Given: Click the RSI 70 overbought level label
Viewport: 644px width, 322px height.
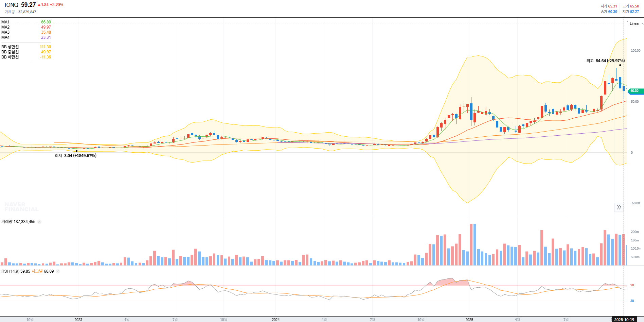Looking at the screenshot, I should tap(632, 285).
